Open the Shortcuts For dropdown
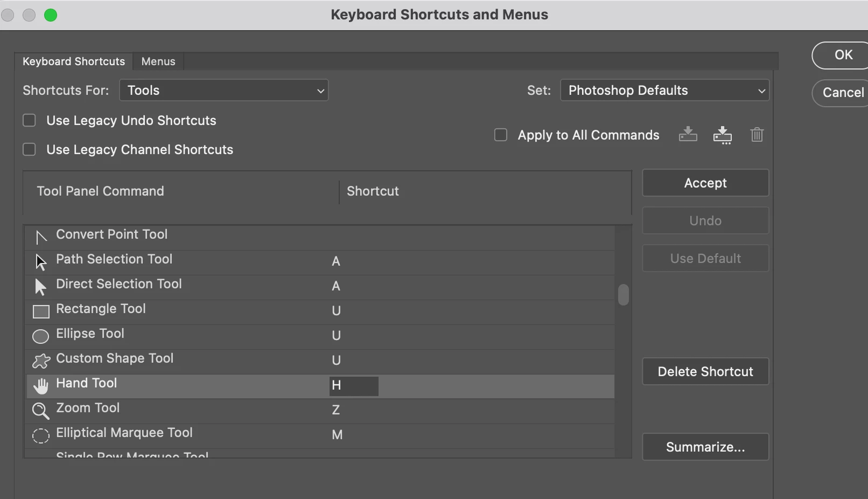Image resolution: width=868 pixels, height=499 pixels. pyautogui.click(x=223, y=91)
